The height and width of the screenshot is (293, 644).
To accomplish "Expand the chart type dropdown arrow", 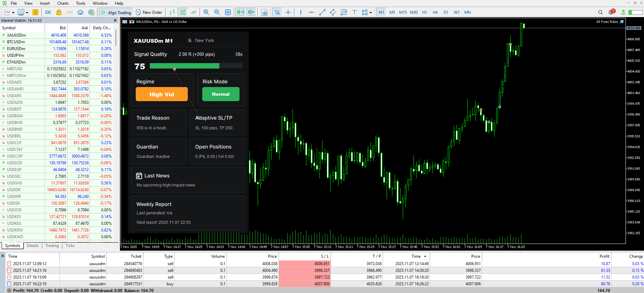I will click(13, 13).
